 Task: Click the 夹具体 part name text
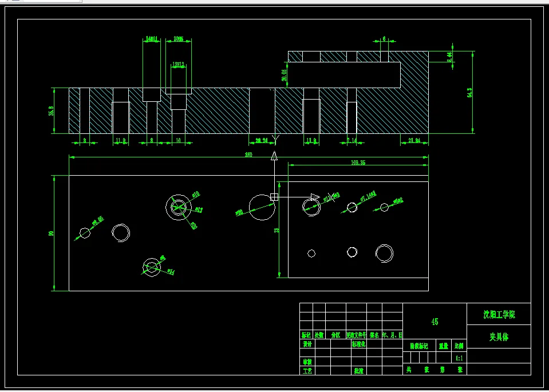[x=499, y=337]
